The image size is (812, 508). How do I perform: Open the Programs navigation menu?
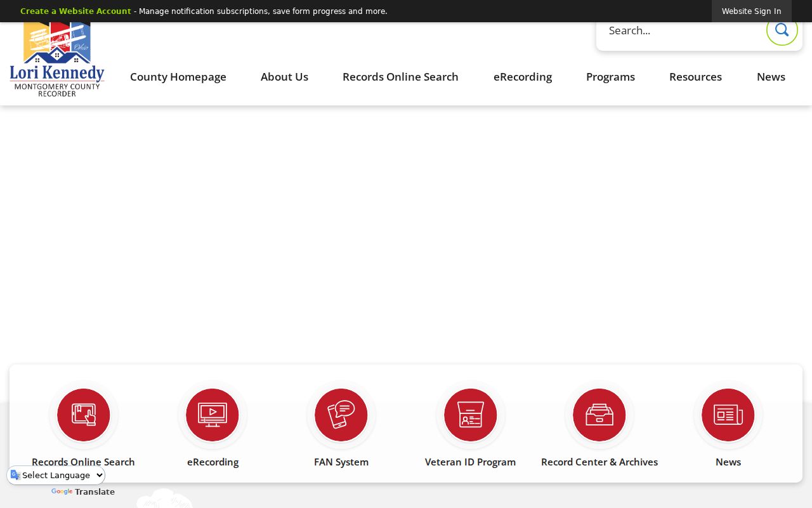point(610,77)
